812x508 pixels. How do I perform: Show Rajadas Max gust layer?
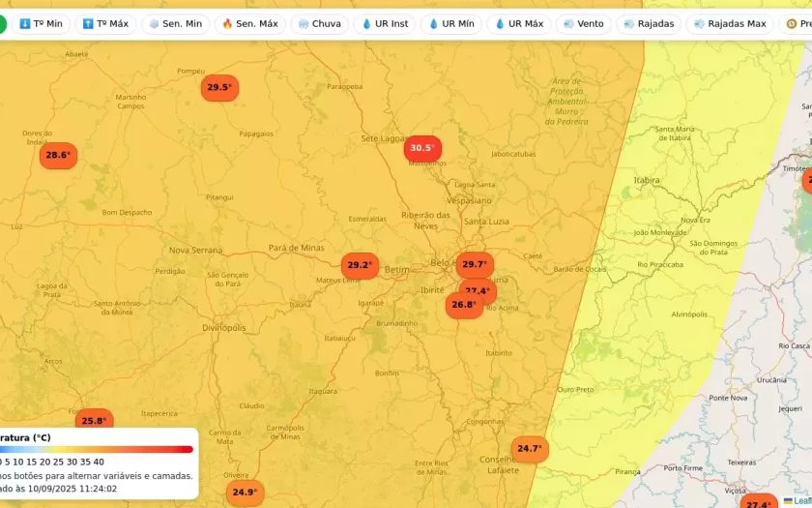(729, 23)
